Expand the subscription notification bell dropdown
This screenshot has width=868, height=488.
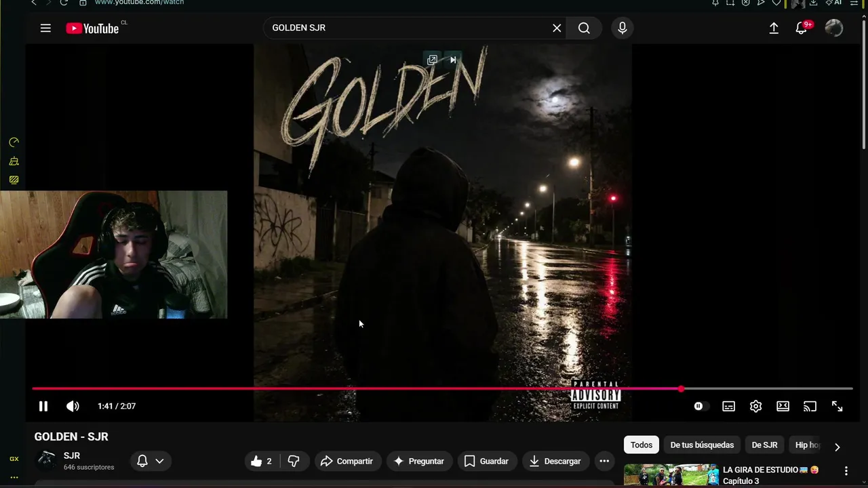pyautogui.click(x=151, y=461)
